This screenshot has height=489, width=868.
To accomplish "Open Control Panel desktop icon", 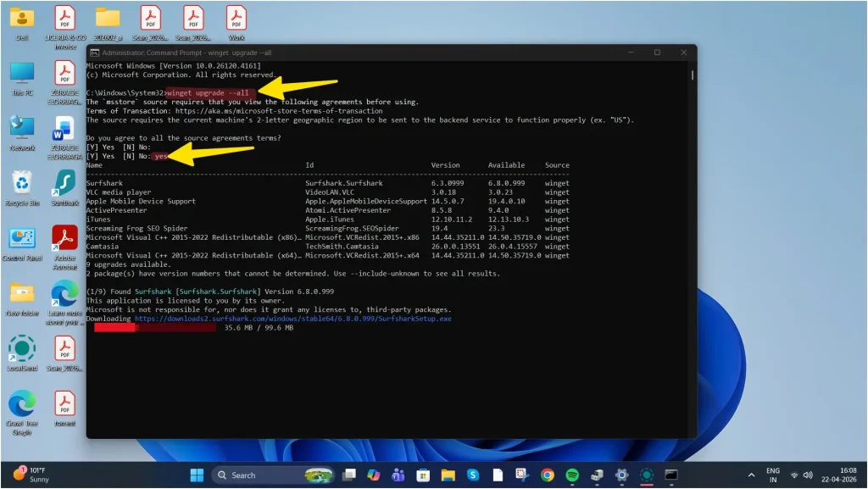I will pyautogui.click(x=22, y=244).
